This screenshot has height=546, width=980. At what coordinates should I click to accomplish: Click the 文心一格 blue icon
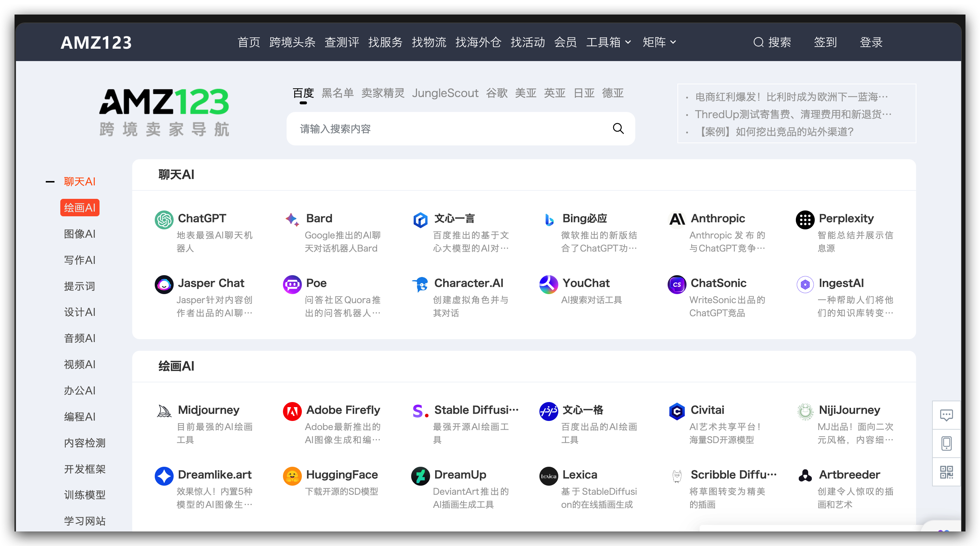click(548, 411)
